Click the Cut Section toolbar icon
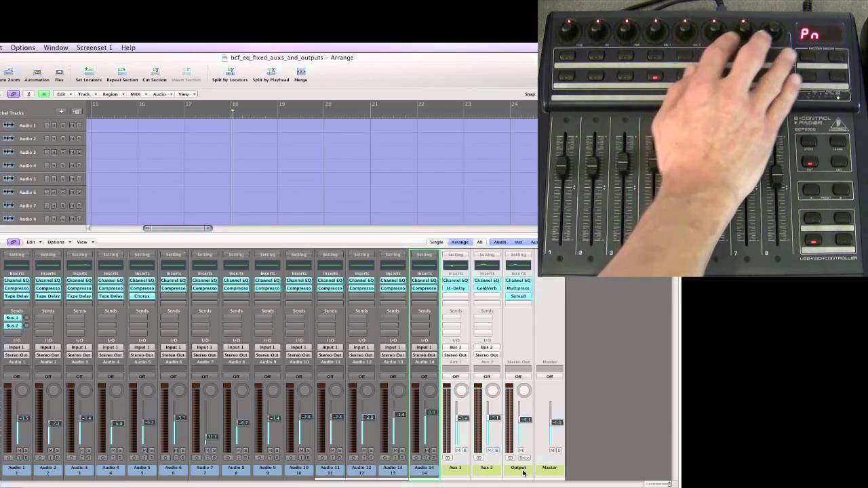 (155, 71)
